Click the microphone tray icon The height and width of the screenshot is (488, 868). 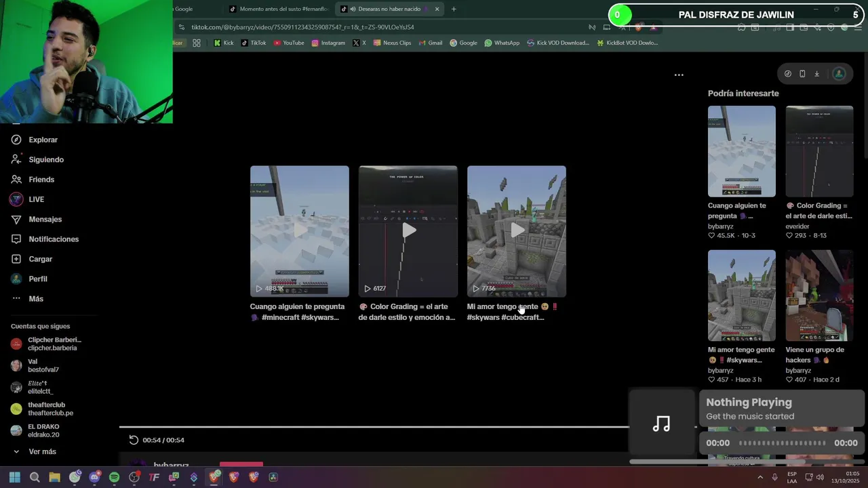[774, 477]
